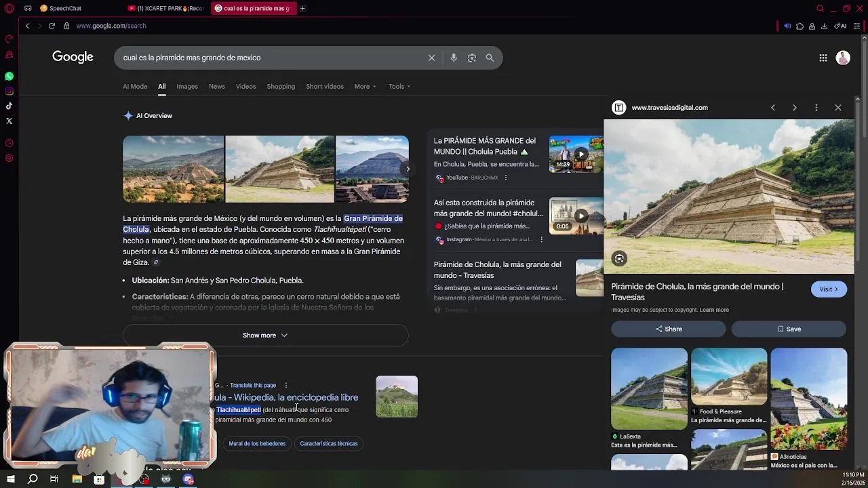868x488 pixels.
Task: Expand the More search filters dropdown
Action: coord(365,86)
